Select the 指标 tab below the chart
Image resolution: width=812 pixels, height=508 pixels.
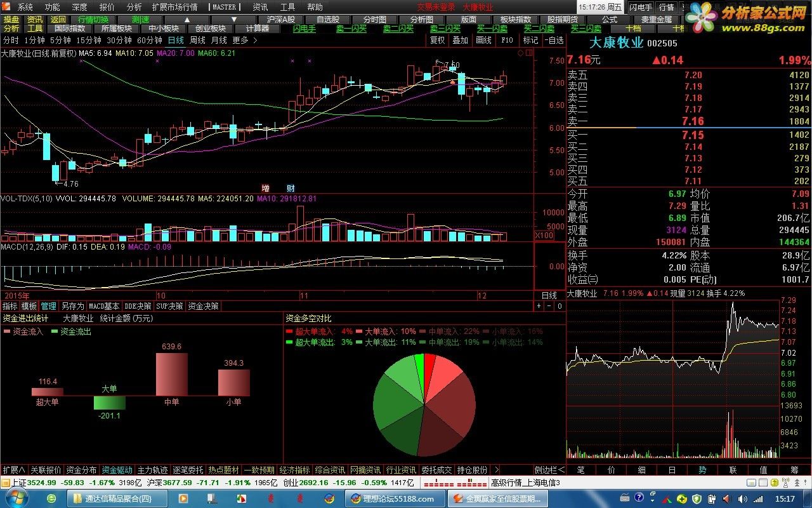point(10,306)
